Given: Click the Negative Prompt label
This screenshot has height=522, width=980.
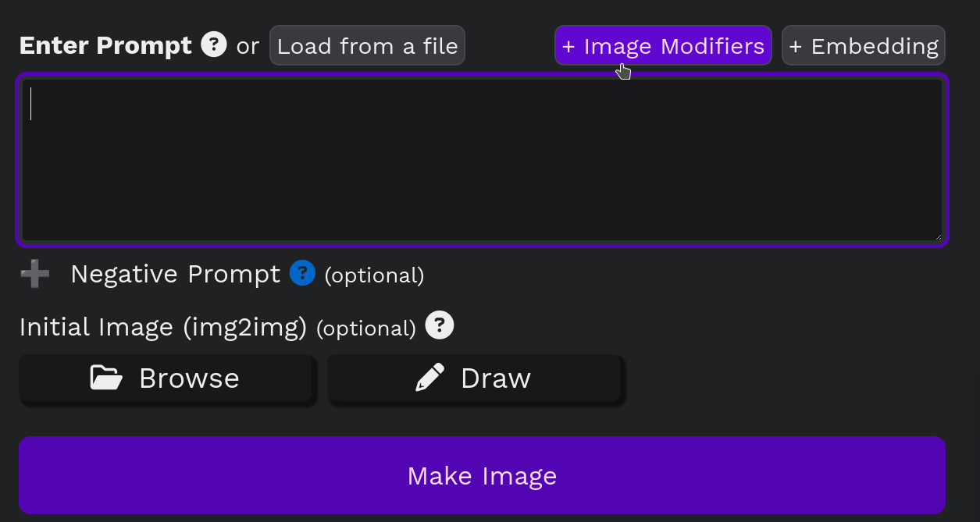Looking at the screenshot, I should 175,274.
